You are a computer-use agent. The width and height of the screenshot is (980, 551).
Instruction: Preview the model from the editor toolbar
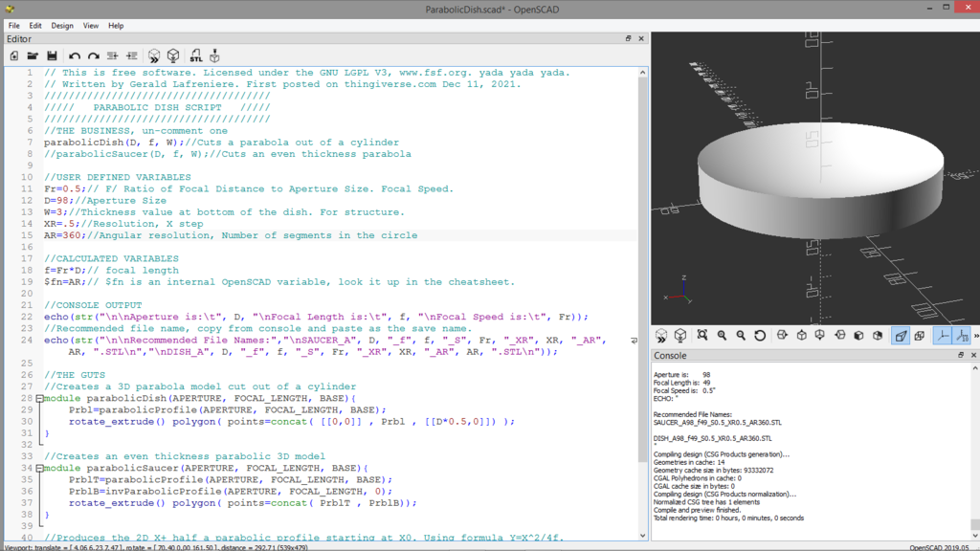coord(154,56)
